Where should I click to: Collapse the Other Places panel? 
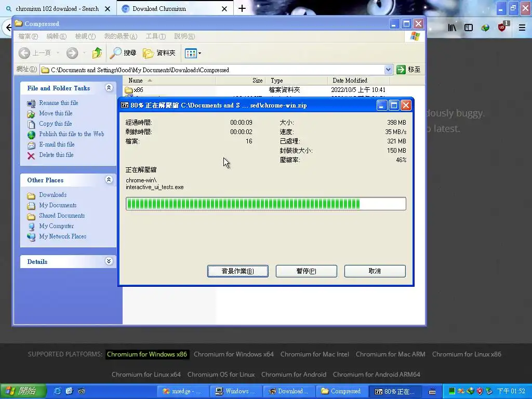pyautogui.click(x=109, y=179)
